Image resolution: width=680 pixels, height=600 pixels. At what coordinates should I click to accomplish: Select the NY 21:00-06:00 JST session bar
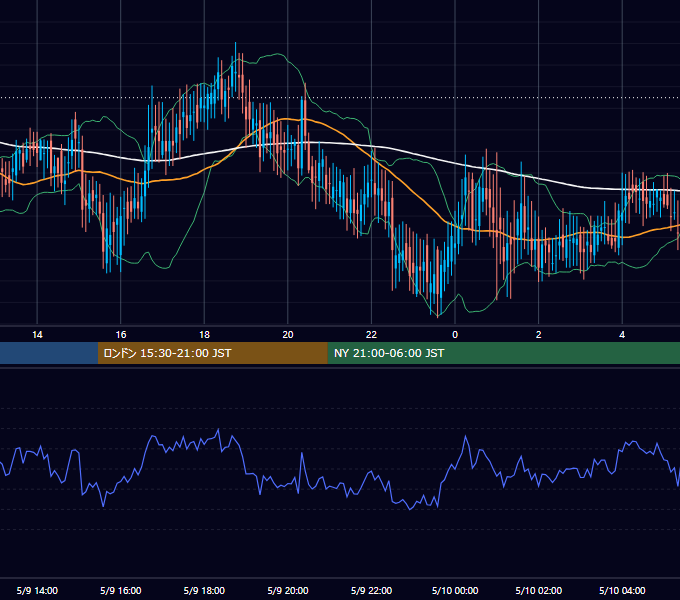click(503, 353)
